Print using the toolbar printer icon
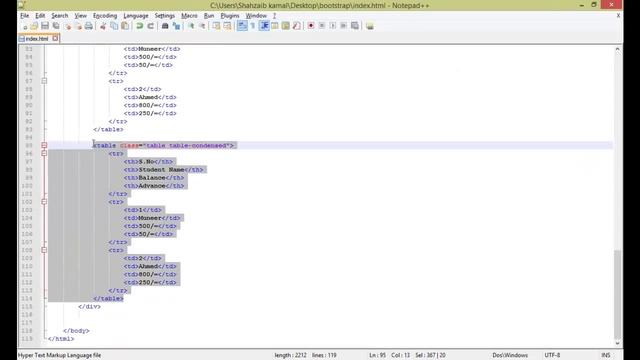The height and width of the screenshot is (360, 640). 89,26
